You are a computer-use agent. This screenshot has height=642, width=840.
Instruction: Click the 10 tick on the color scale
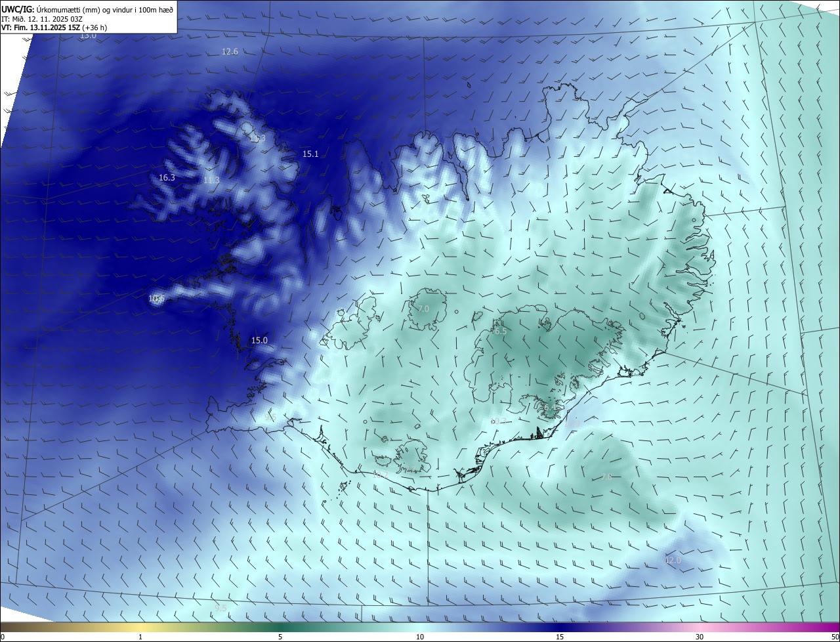(420, 637)
